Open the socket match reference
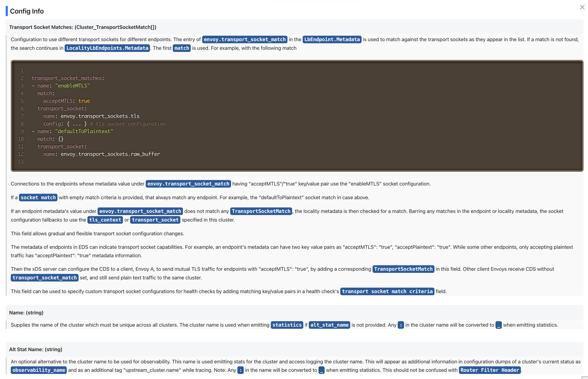588x379 pixels. tap(38, 197)
